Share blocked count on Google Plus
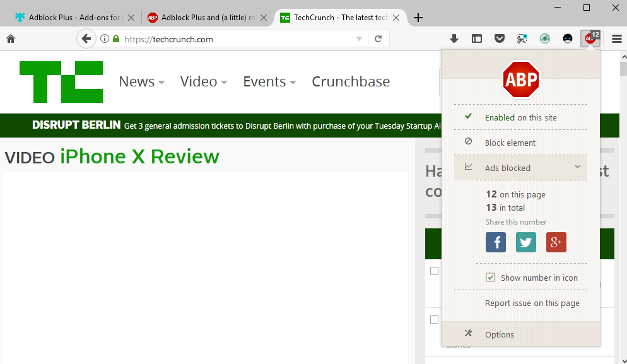Image resolution: width=627 pixels, height=364 pixels. [556, 242]
